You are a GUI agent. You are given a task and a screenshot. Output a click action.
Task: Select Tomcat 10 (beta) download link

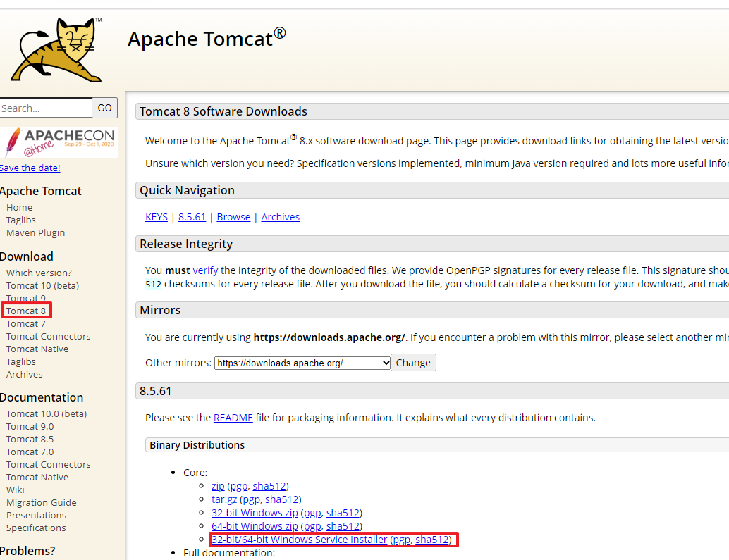(x=43, y=285)
